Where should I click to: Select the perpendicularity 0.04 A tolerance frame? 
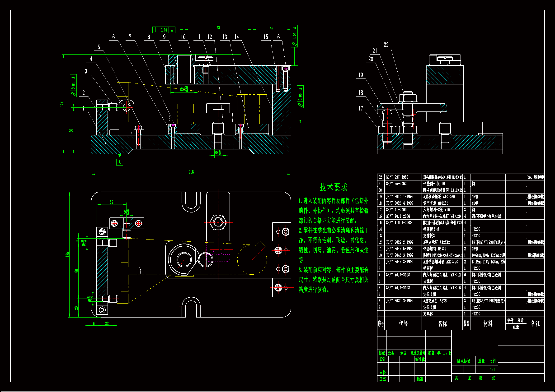(x=164, y=30)
